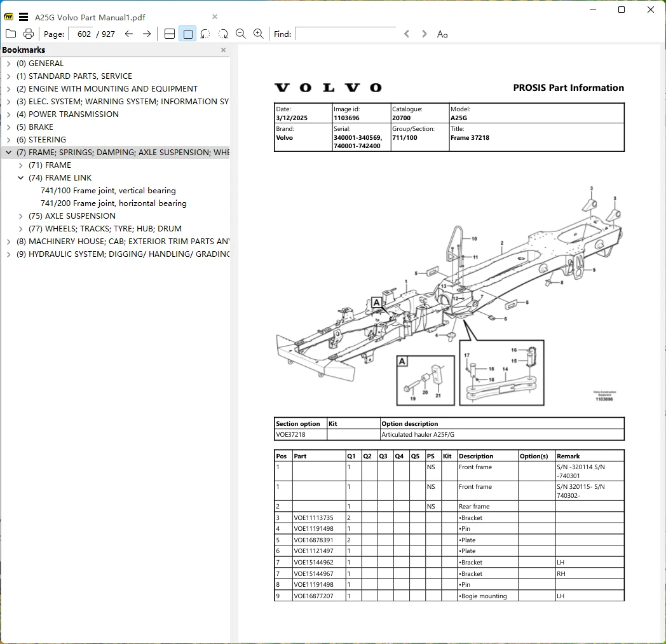Find the next match with the arrow
Image resolution: width=666 pixels, height=644 pixels.
point(424,34)
